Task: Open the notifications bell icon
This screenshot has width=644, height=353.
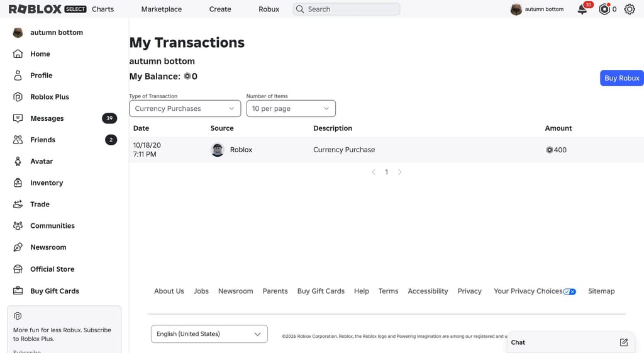Action: tap(582, 9)
